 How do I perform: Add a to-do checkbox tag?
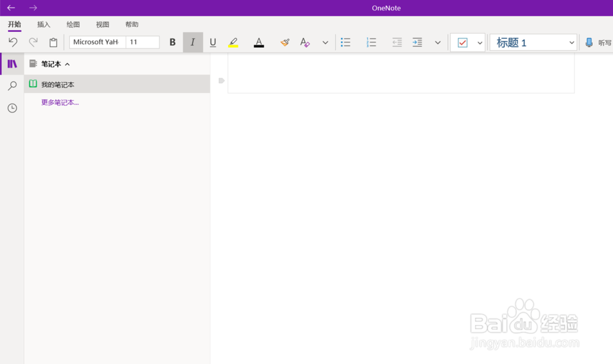click(462, 42)
